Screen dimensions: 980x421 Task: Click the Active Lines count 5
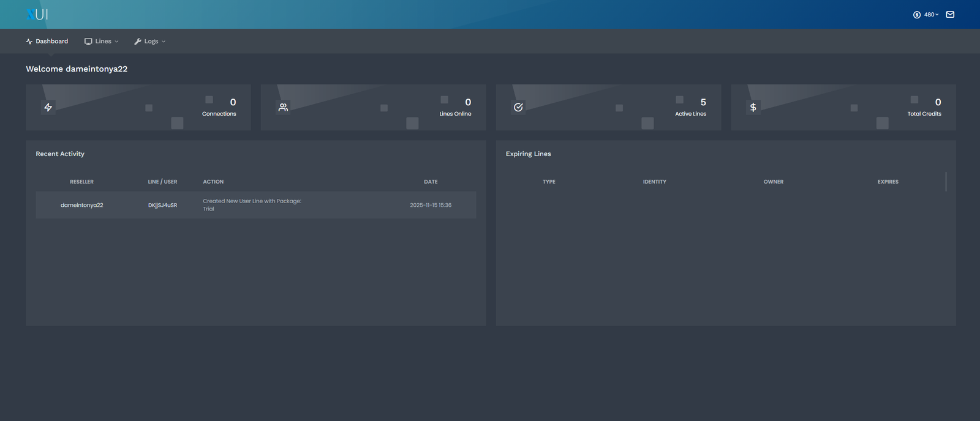[x=703, y=102]
